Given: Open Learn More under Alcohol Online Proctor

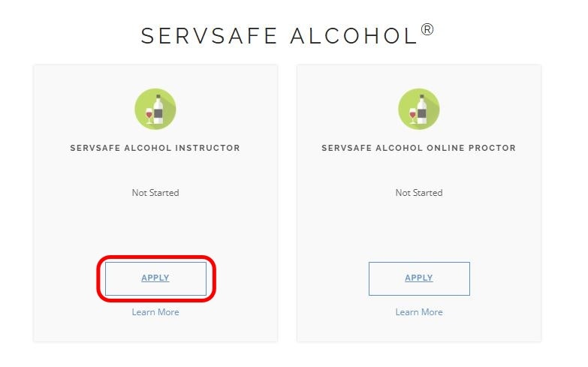Looking at the screenshot, I should (x=419, y=312).
